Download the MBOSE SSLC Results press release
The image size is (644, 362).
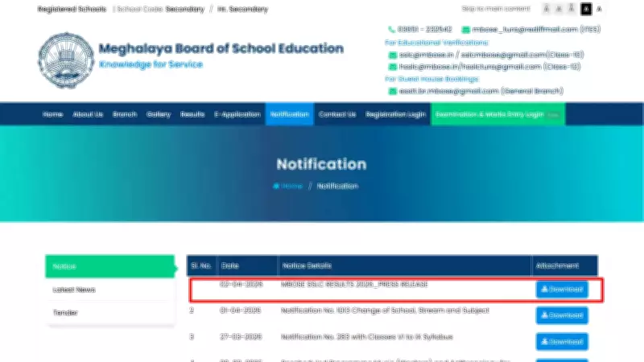[x=562, y=289]
